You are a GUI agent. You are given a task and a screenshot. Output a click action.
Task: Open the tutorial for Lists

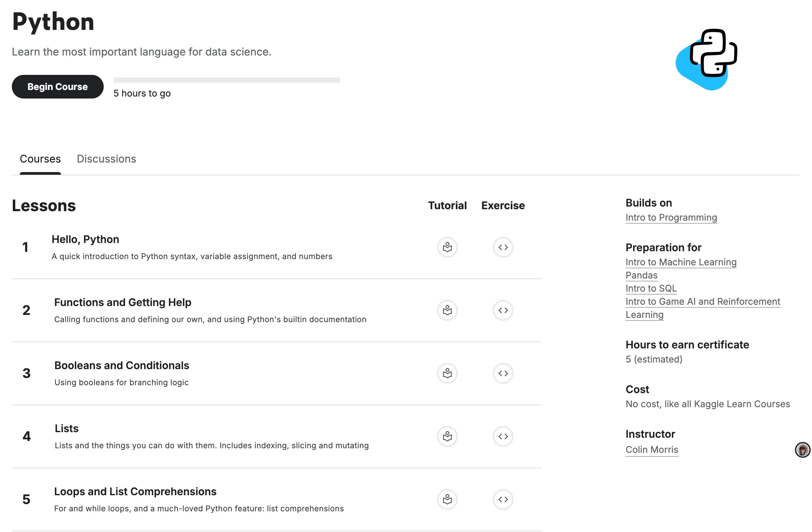447,436
